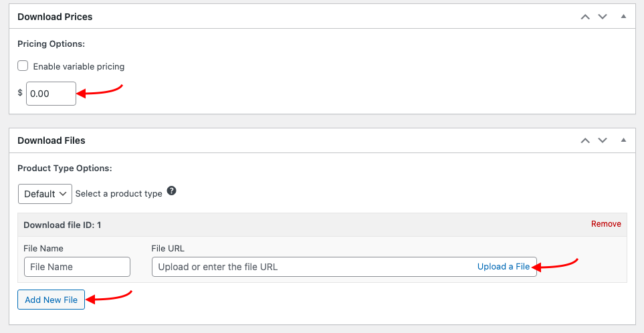Enable variable pricing checkbox

[23, 66]
